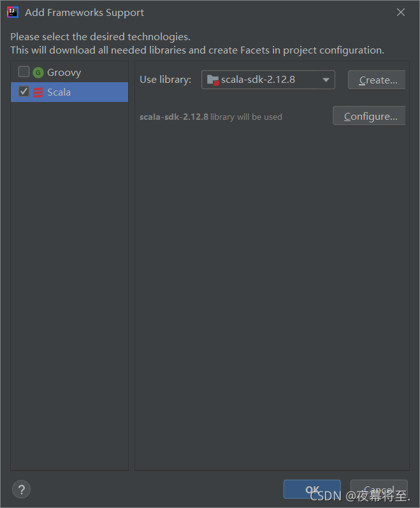Click the IntelliJ IDEA logo in title bar
Screen dimensions: 420x508
pyautogui.click(x=12, y=12)
